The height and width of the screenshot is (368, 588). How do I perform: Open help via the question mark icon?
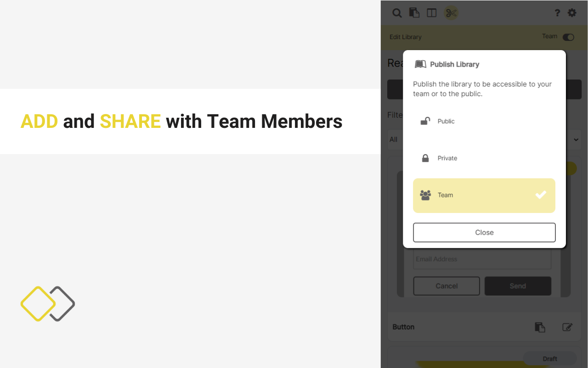pos(557,13)
